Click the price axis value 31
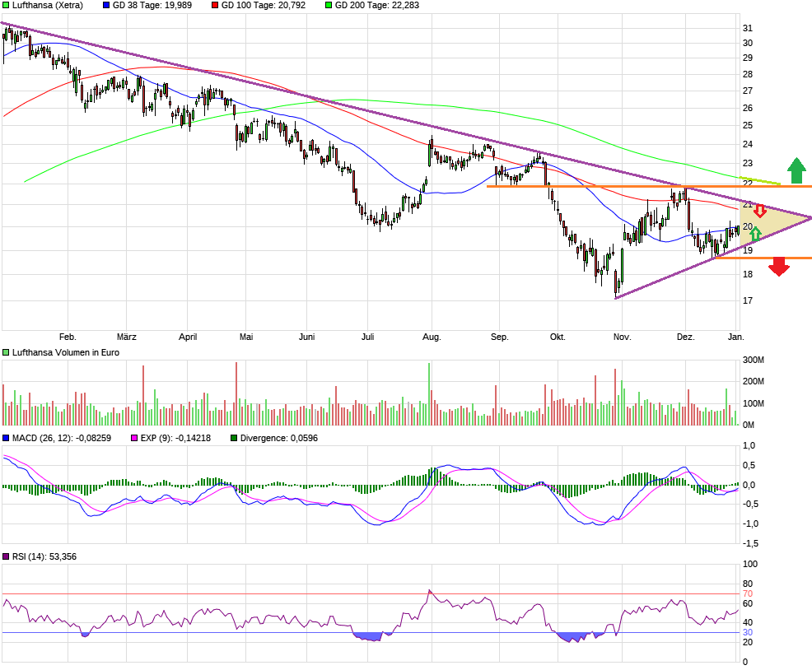 748,29
